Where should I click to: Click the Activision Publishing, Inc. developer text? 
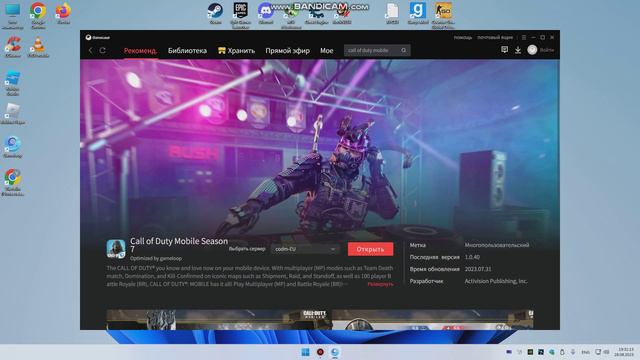[x=496, y=281]
